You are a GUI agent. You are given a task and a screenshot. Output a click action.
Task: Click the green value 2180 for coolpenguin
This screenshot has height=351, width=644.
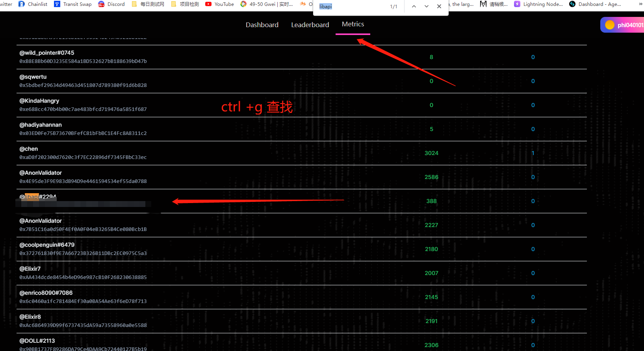431,249
